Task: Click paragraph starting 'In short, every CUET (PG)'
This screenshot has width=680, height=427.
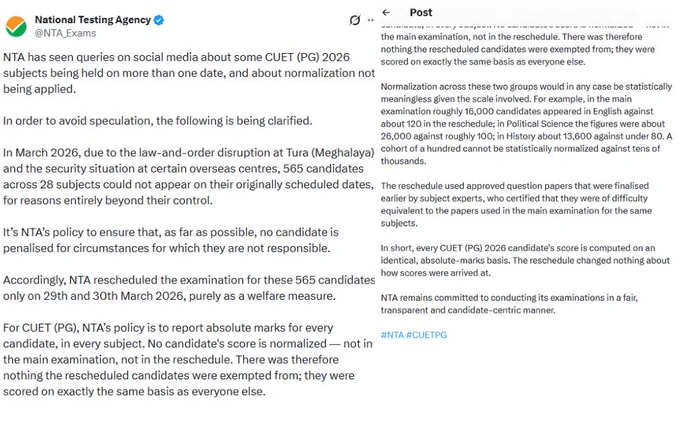Action: [x=525, y=260]
